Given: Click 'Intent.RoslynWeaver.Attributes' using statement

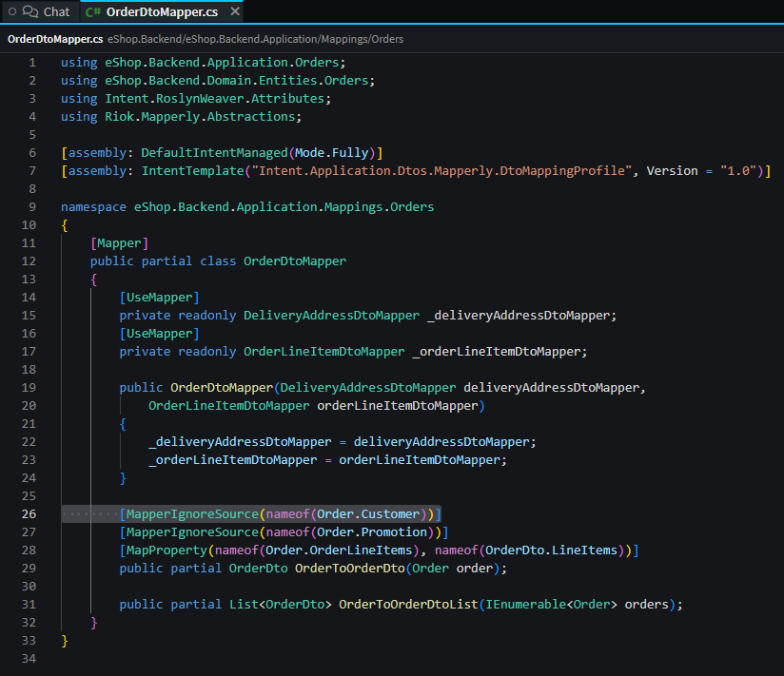Looking at the screenshot, I should coord(214,99).
